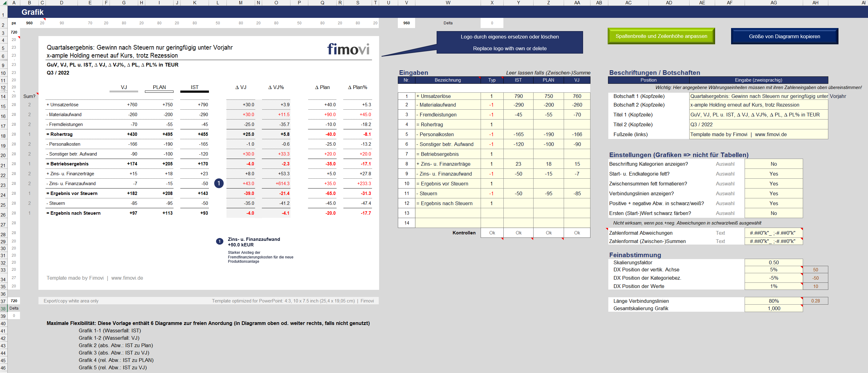The height and width of the screenshot is (373, 868).
Task: Select the Skalierungsfaktor value 0.50
Action: (774, 262)
